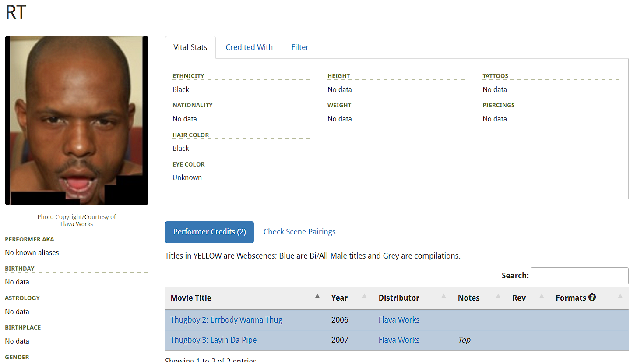The image size is (644, 362).
Task: Click the TATTOOS field label
Action: tap(496, 76)
